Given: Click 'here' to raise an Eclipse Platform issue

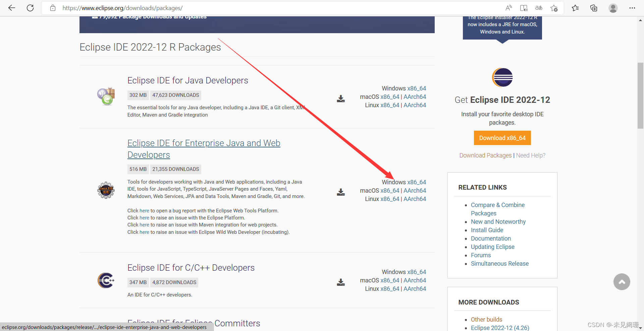Looking at the screenshot, I should point(144,218).
